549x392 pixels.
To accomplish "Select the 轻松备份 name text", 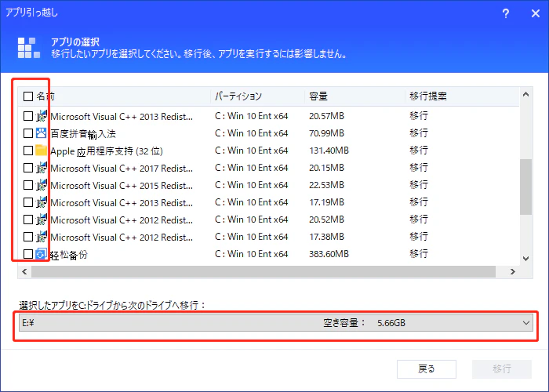I will [69, 255].
